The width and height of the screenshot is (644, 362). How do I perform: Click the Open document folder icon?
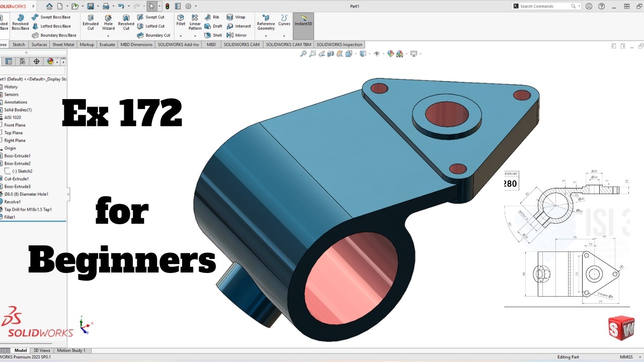74,6
